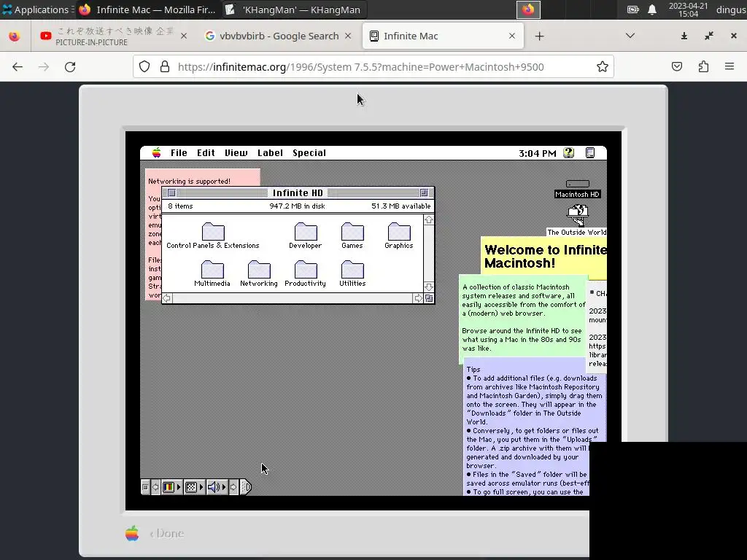
Task: Click the Welcome to Infinite Macintosh note
Action: (x=543, y=257)
